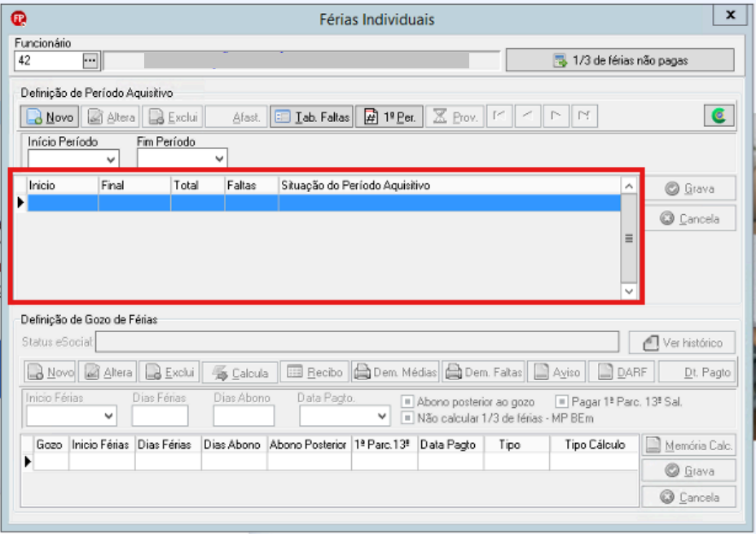Click Situação do Período Aquisitivo header
Screen dimensions: 756x534
(450, 186)
